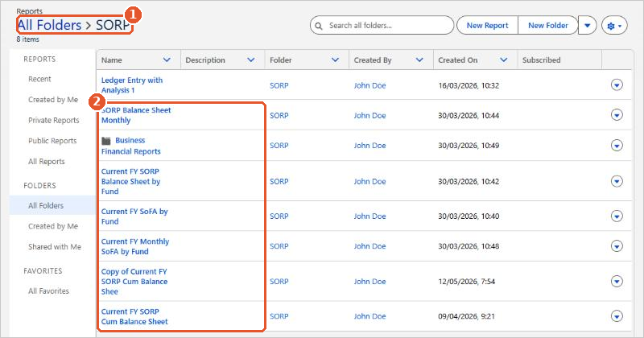Open Current FY Monthly SoFA by Fund report

pos(135,246)
